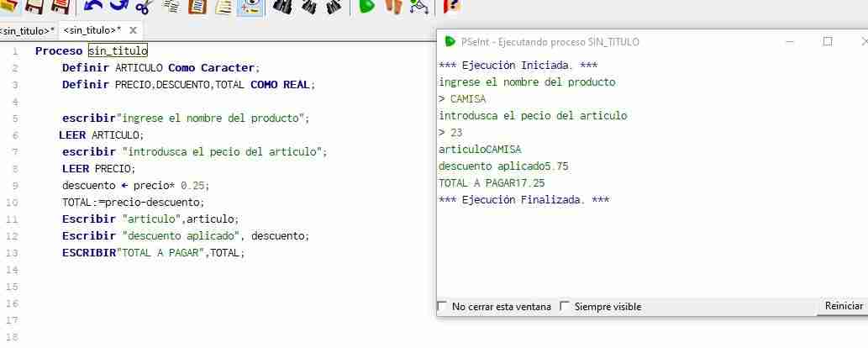Click the '> 23' input line in output
The width and height of the screenshot is (868, 348).
450,133
